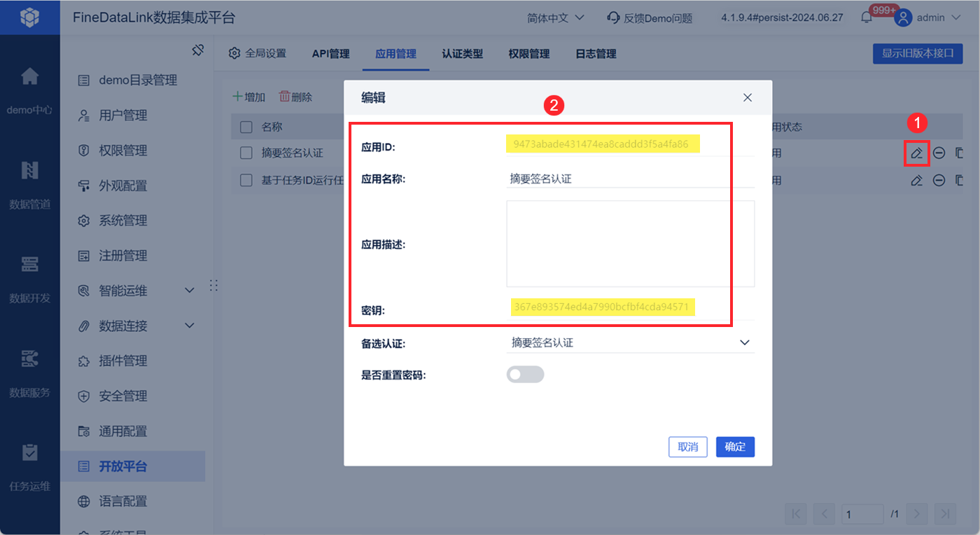Image resolution: width=980 pixels, height=535 pixels.
Task: Click the page number input box
Action: (x=863, y=514)
